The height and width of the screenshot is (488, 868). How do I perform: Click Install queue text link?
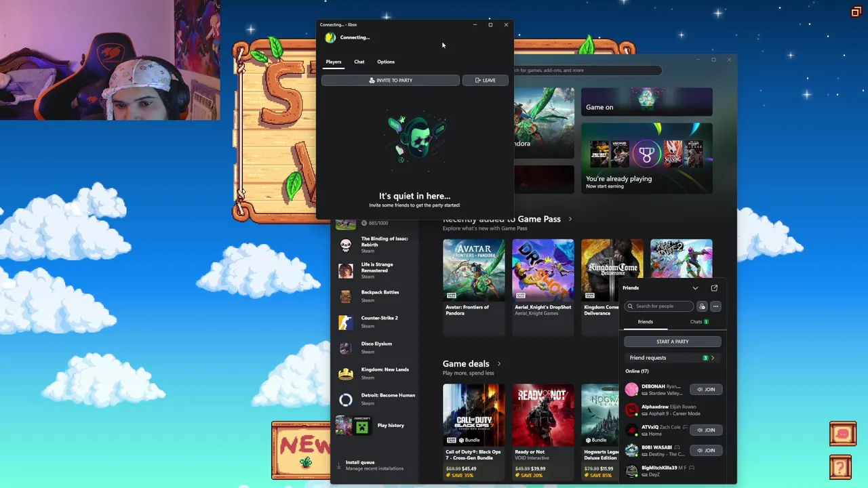[x=360, y=462]
